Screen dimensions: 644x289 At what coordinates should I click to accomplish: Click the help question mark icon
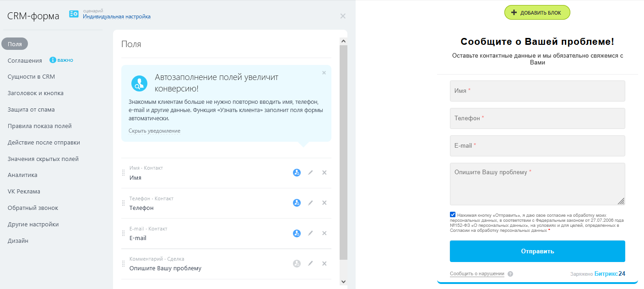(510, 274)
